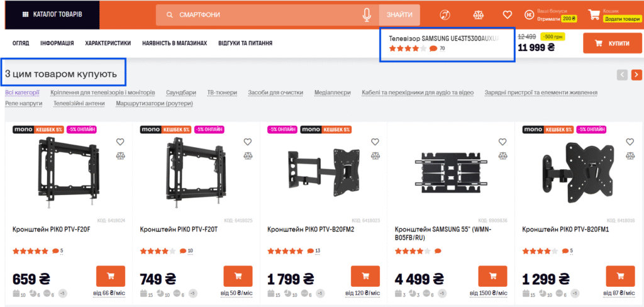Image resolution: width=644 pixels, height=307 pixels.
Task: Click the microphone voice search icon
Action: [x=367, y=14]
